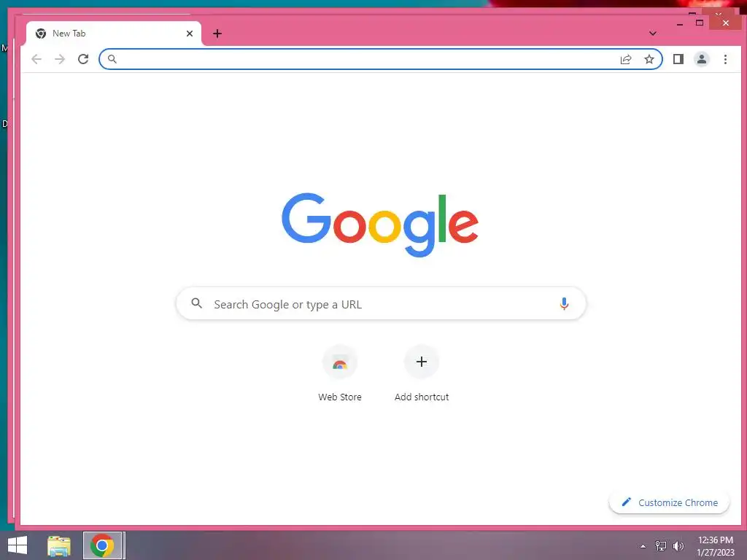Reload the page with the refresh icon
This screenshot has height=560, width=747.
[83, 59]
